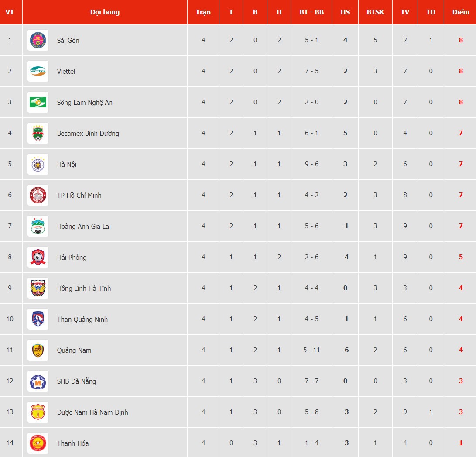Click the Sài Gòn club logo
476x457 pixels.
(38, 40)
